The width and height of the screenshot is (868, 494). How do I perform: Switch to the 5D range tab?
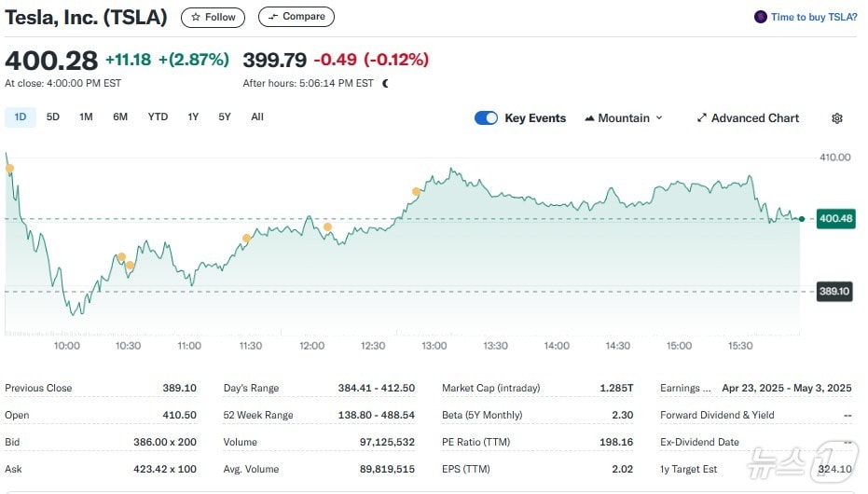click(53, 117)
